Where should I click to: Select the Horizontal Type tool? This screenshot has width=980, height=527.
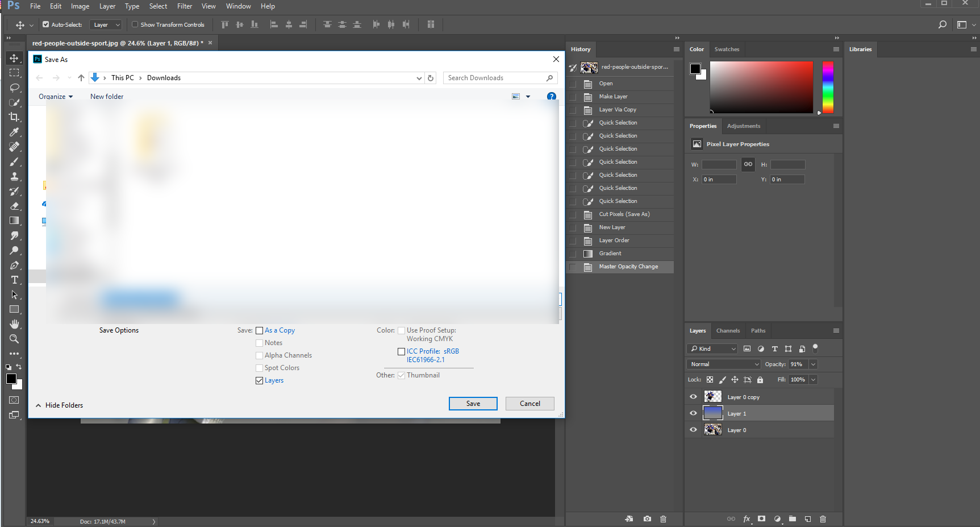click(x=14, y=280)
